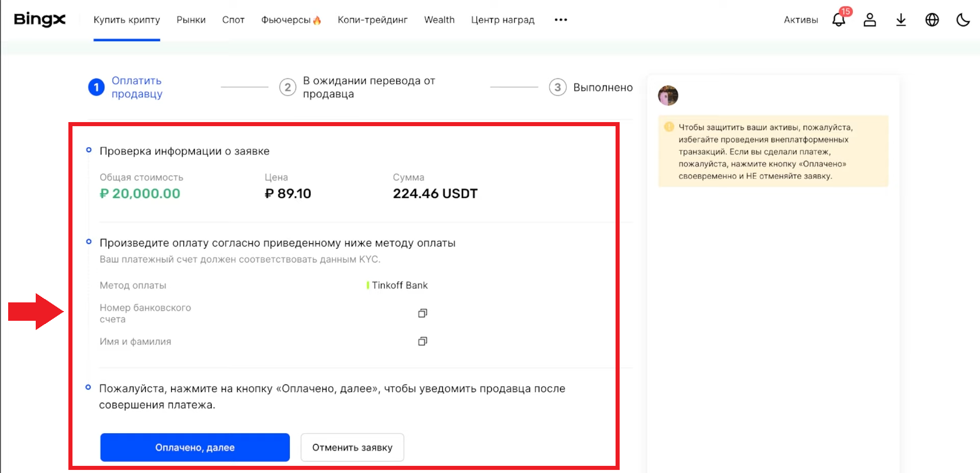Click price value ₽ 89.10

[288, 194]
